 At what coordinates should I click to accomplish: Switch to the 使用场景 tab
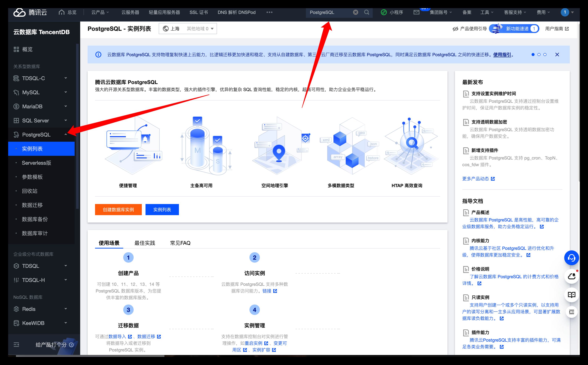109,243
